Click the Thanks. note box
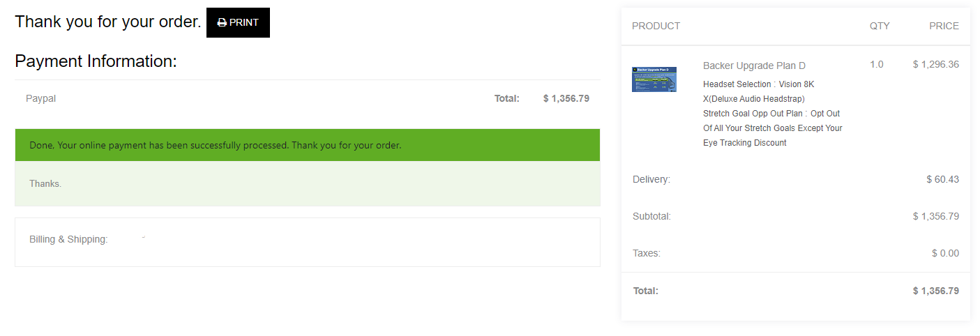The image size is (980, 336). (307, 183)
